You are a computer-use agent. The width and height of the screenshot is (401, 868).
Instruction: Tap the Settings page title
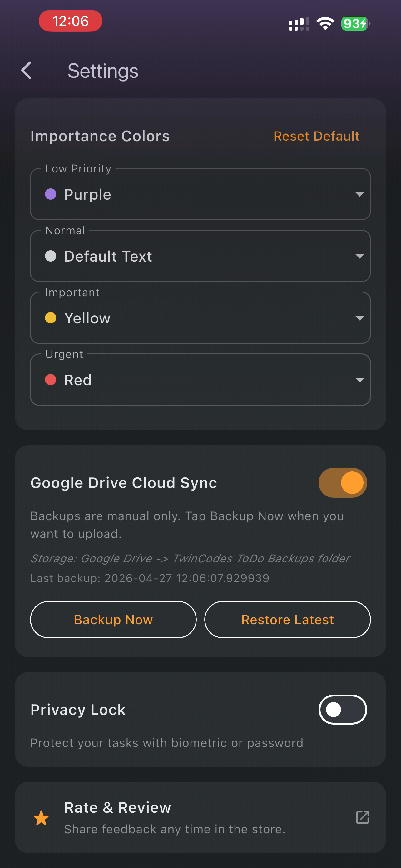(x=103, y=71)
